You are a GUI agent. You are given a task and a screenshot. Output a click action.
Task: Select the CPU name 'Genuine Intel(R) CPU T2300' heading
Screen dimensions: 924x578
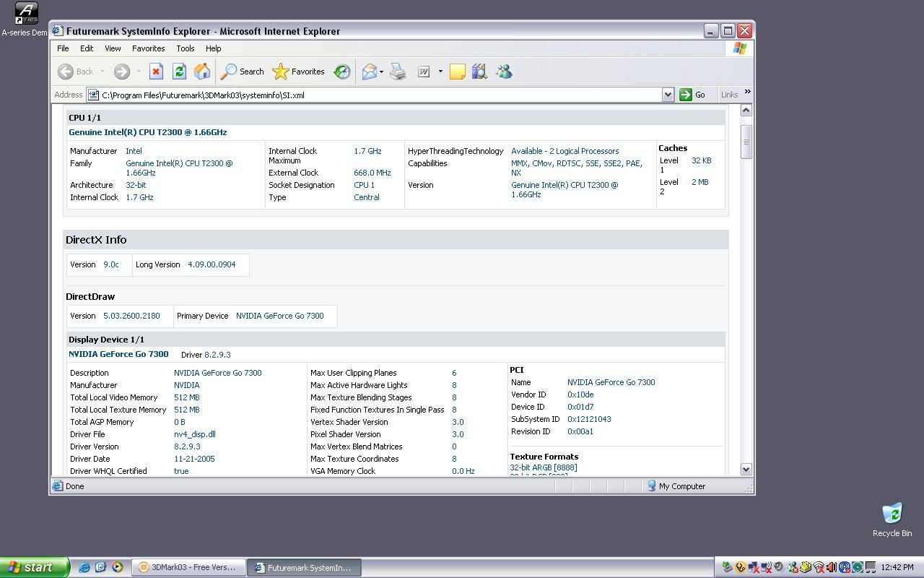click(147, 132)
